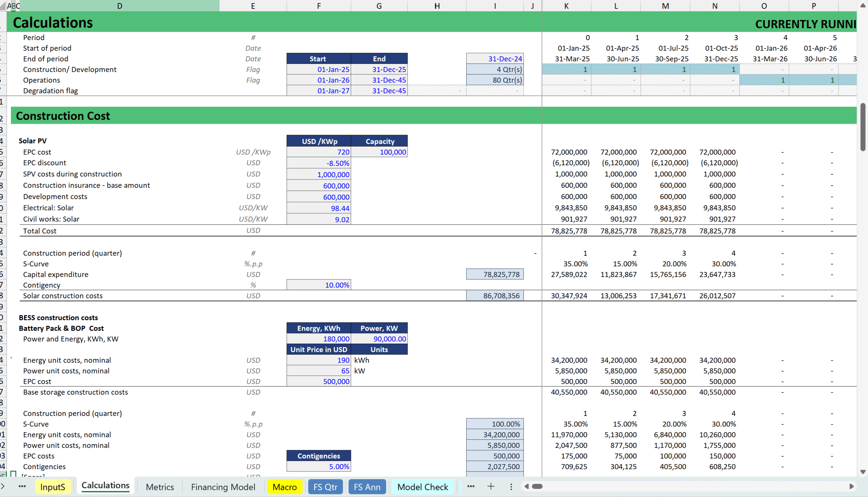Select the EPC cost 720 input cell
Screen dimensions: 868x497
[319, 152]
